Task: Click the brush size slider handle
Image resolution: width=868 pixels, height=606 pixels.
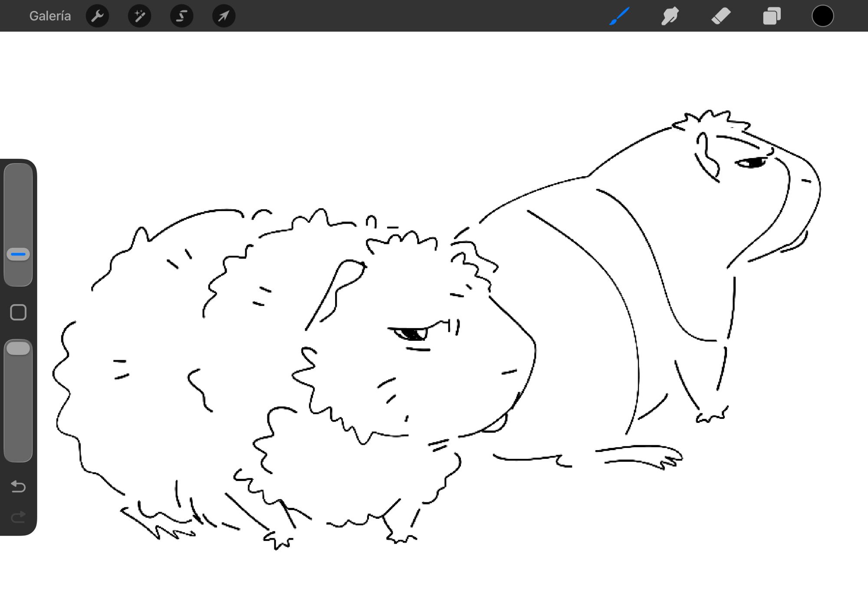Action: tap(18, 254)
